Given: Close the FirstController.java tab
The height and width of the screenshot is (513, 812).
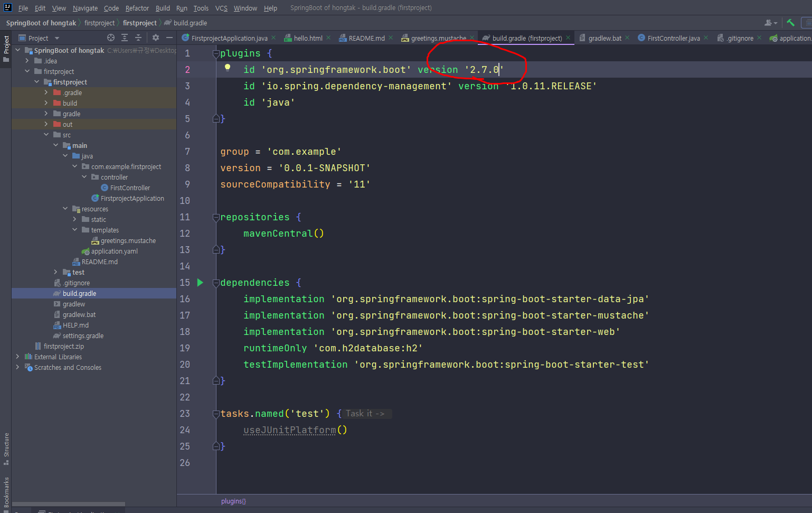Looking at the screenshot, I should 706,38.
